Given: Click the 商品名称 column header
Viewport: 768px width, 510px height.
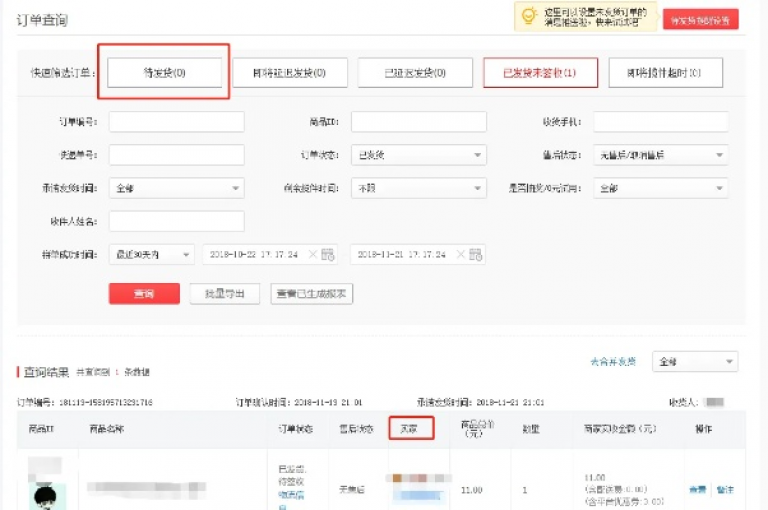Looking at the screenshot, I should pyautogui.click(x=107, y=429).
